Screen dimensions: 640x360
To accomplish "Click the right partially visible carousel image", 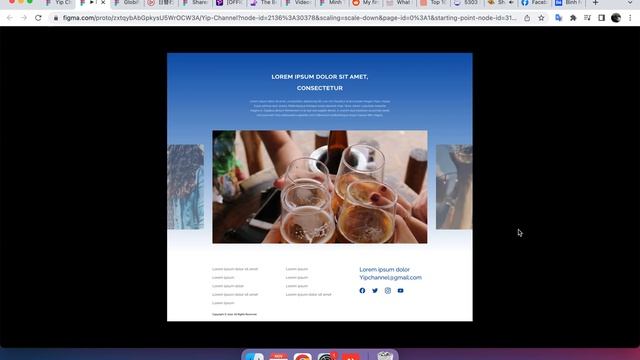I will (x=454, y=187).
